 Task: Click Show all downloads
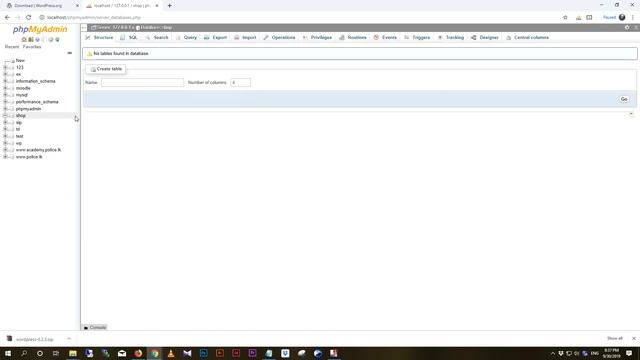(615, 338)
